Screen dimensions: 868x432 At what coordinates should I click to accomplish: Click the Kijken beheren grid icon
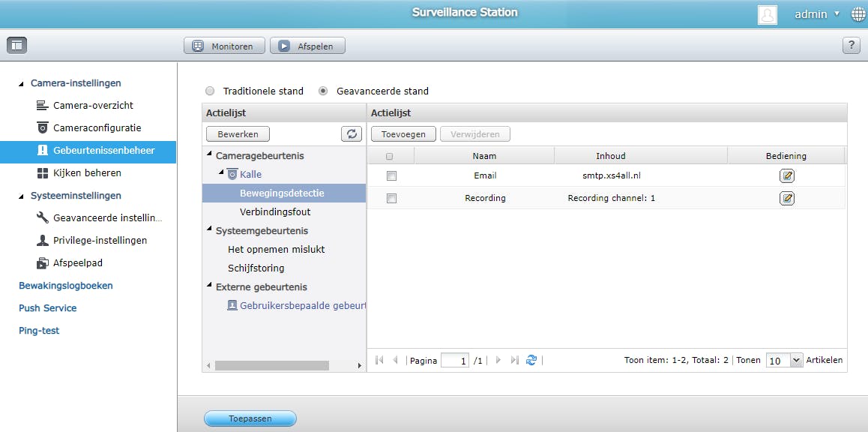43,172
